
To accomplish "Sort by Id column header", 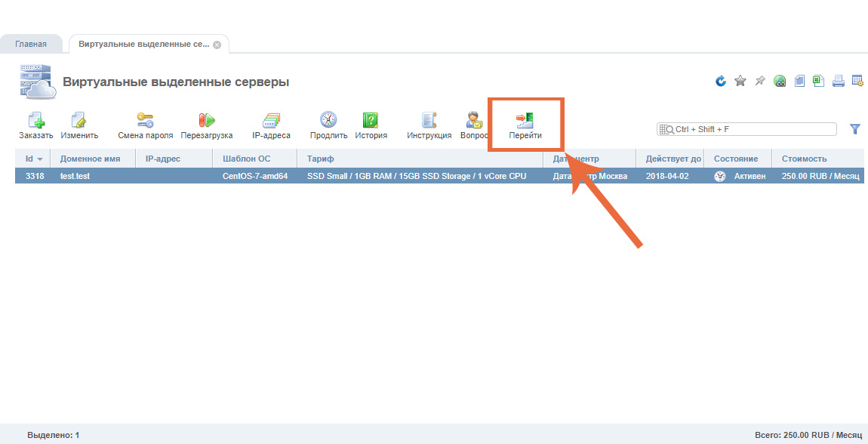I will (x=32, y=159).
